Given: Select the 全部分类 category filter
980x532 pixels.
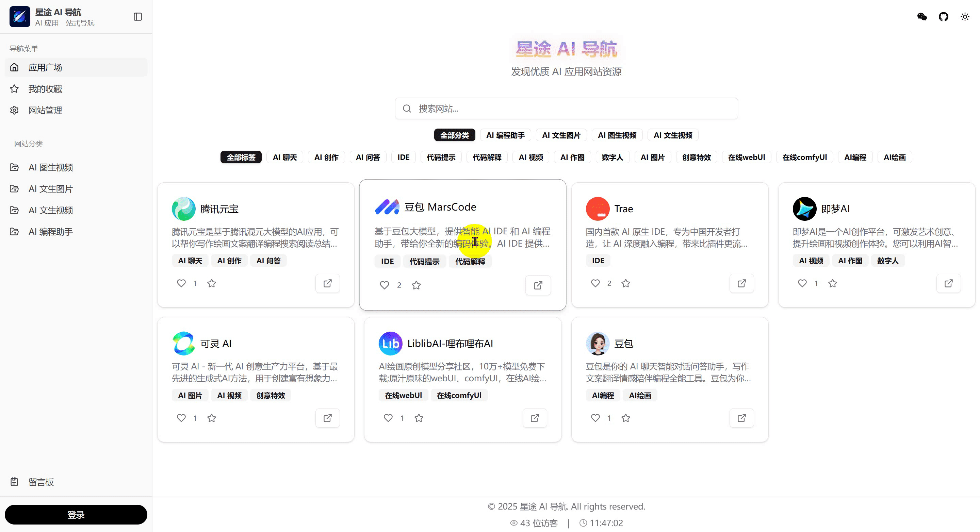Looking at the screenshot, I should (455, 135).
